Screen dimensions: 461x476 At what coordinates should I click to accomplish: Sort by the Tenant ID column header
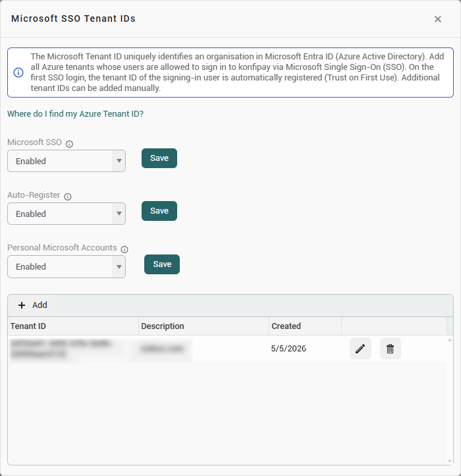(x=73, y=326)
